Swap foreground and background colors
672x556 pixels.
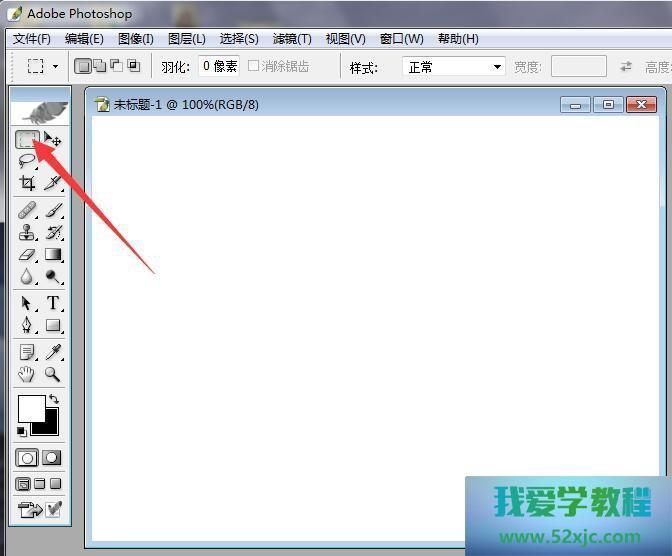pyautogui.click(x=54, y=399)
